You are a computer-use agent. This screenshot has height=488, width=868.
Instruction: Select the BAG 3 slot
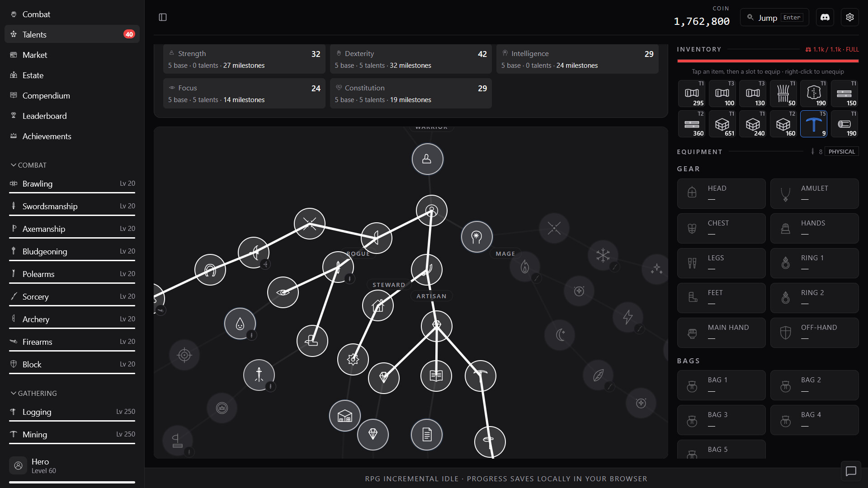pos(721,420)
